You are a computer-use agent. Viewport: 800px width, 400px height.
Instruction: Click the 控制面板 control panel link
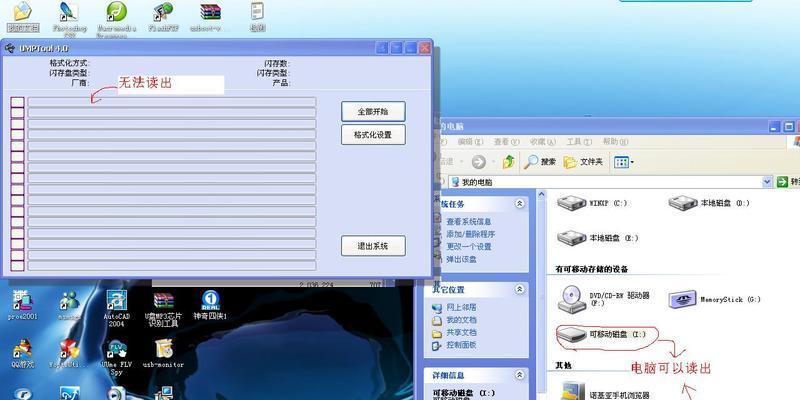tap(461, 344)
